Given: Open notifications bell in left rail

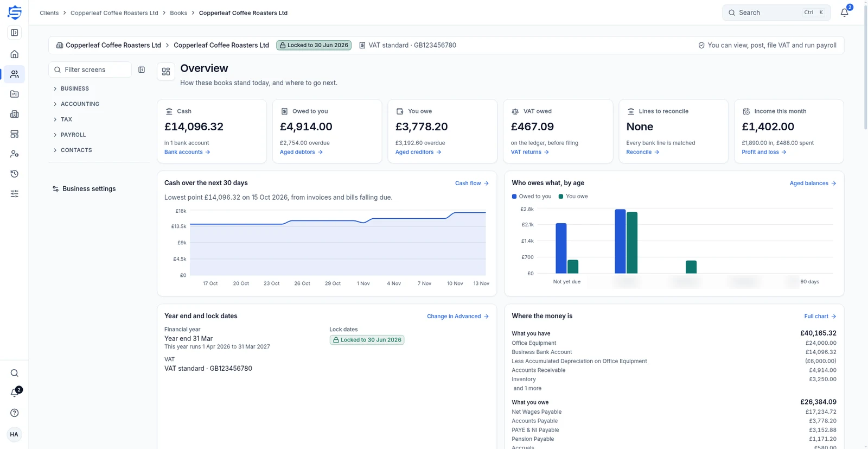Looking at the screenshot, I should (x=15, y=393).
